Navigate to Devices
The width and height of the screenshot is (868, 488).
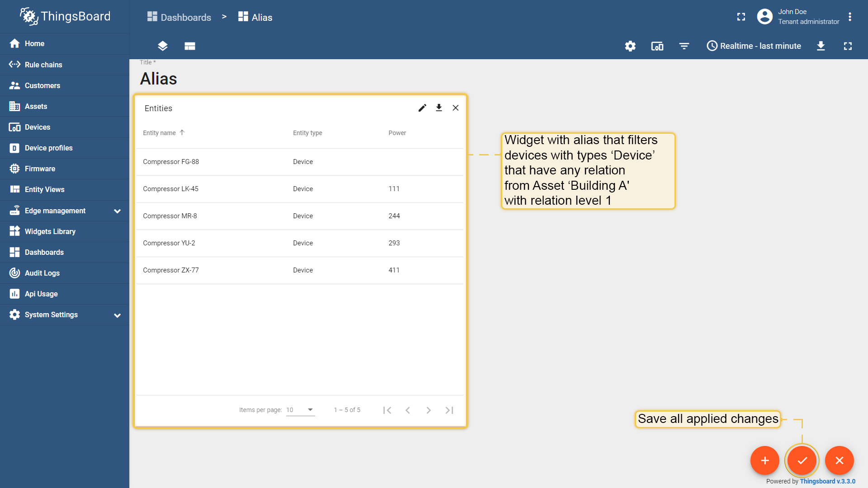[65, 127]
